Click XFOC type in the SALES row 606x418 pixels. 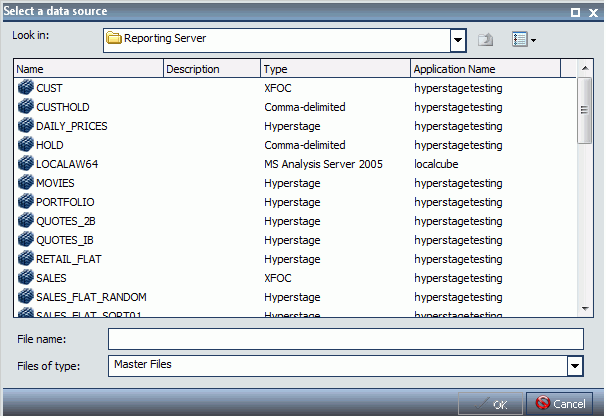tap(277, 278)
